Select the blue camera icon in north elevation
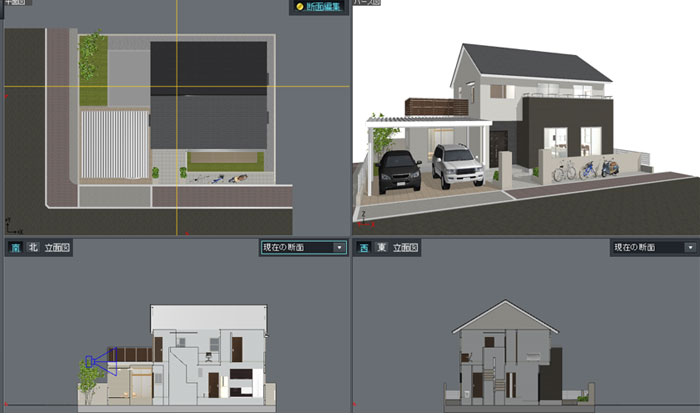This screenshot has width=700, height=415. pyautogui.click(x=101, y=361)
